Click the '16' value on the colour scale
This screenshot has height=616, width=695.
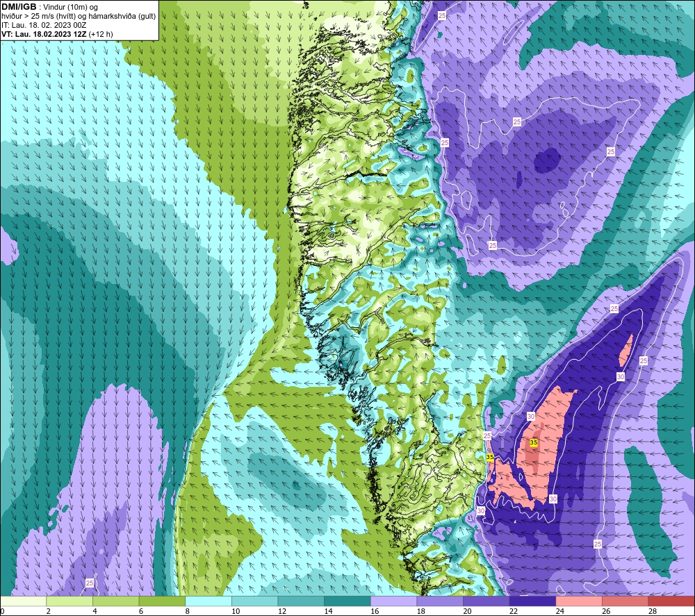tap(375, 611)
